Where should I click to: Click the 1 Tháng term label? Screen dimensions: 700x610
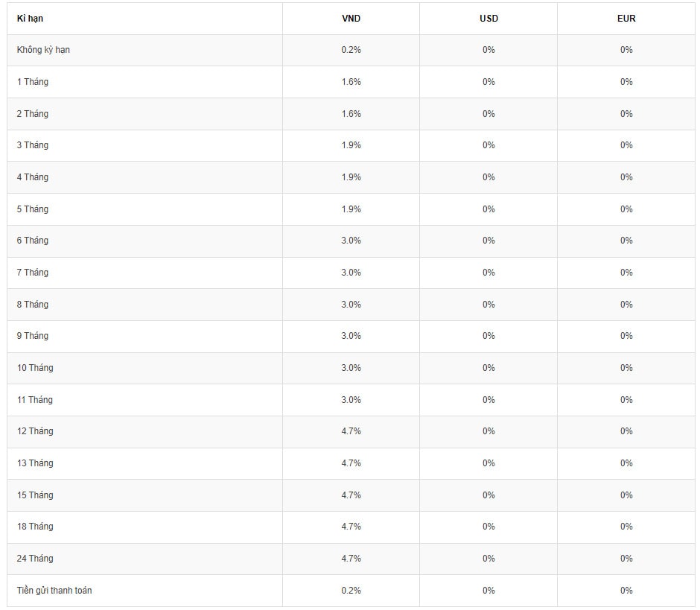[33, 82]
